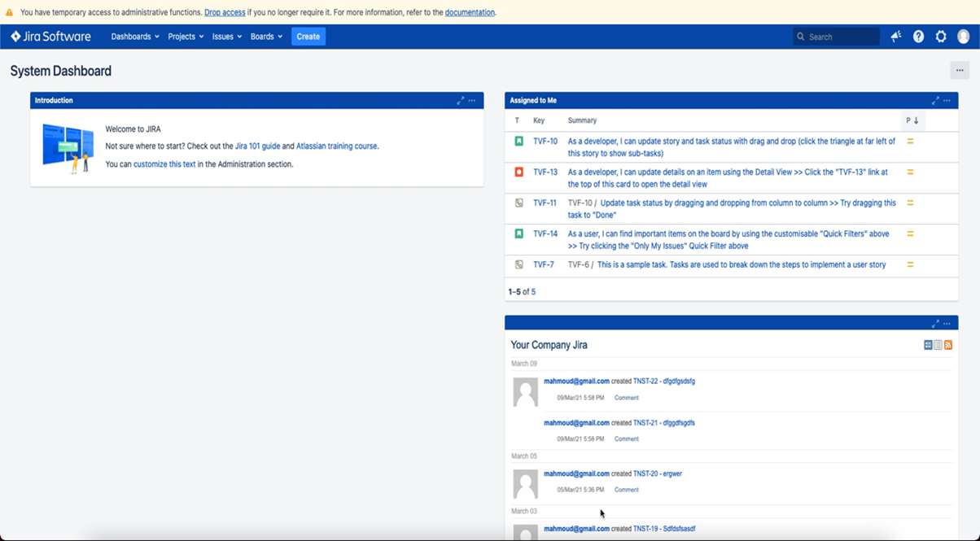The height and width of the screenshot is (541, 980).
Task: Click the Create button
Action: pyautogui.click(x=308, y=36)
